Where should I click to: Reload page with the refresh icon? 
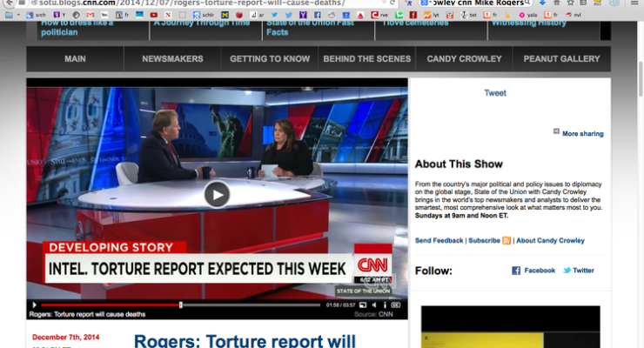tap(392, 3)
